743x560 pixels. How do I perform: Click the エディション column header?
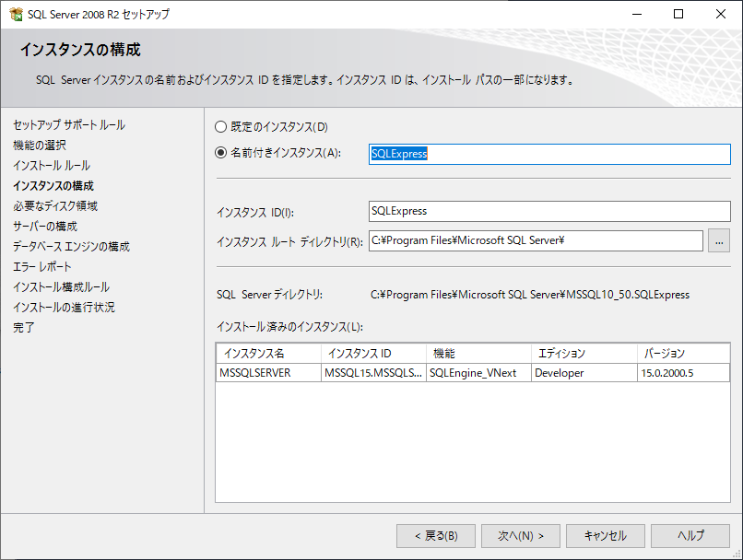[x=584, y=354]
